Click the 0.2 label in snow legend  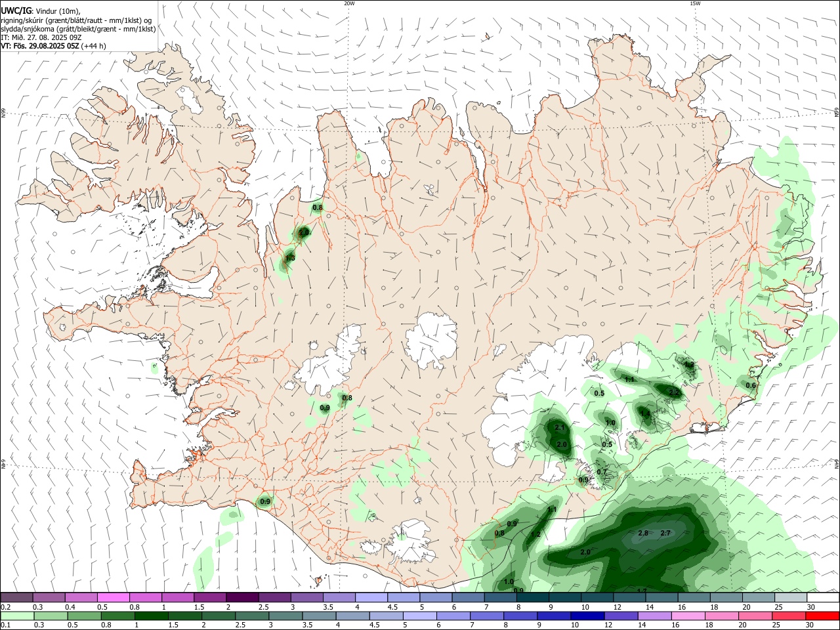[x=6, y=607]
